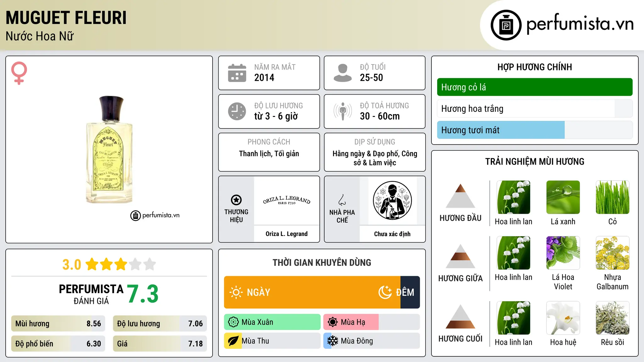Click the HỢP HƯƠNG CHÍNH heading
Image resolution: width=644 pixels, height=362 pixels.
pos(535,67)
